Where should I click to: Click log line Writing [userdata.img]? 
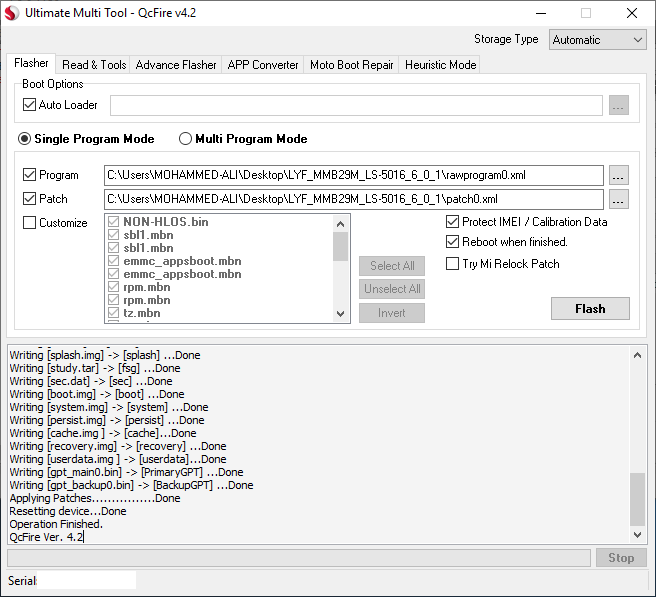118,459
